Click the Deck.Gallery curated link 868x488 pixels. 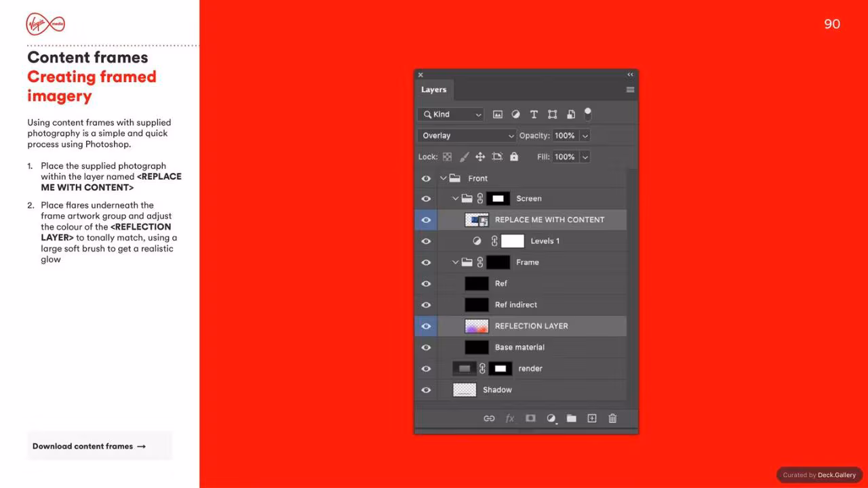837,475
